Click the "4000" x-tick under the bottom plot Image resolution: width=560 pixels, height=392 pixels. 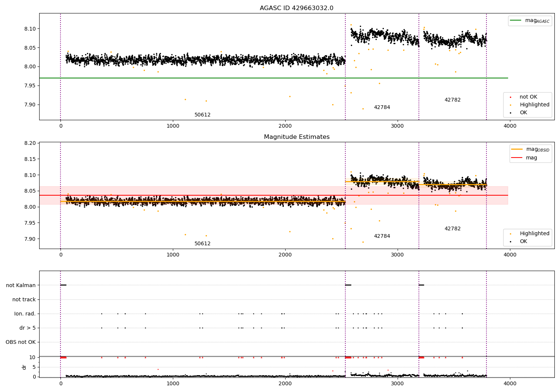[510, 384]
